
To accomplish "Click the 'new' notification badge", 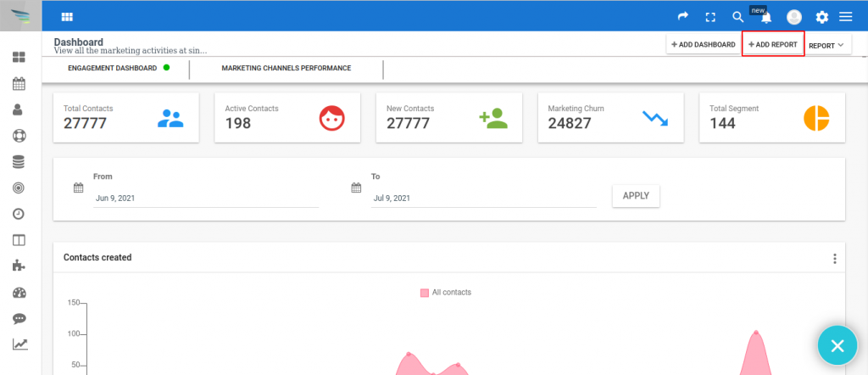I will point(758,10).
